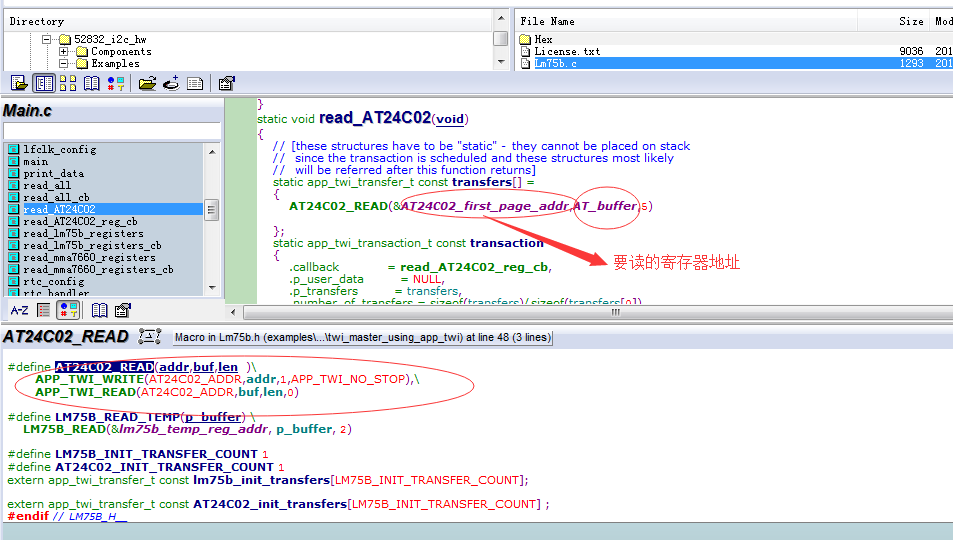Jump to read_AT24C02_reg_cb symbol
The height and width of the screenshot is (540, 953).
point(80,221)
